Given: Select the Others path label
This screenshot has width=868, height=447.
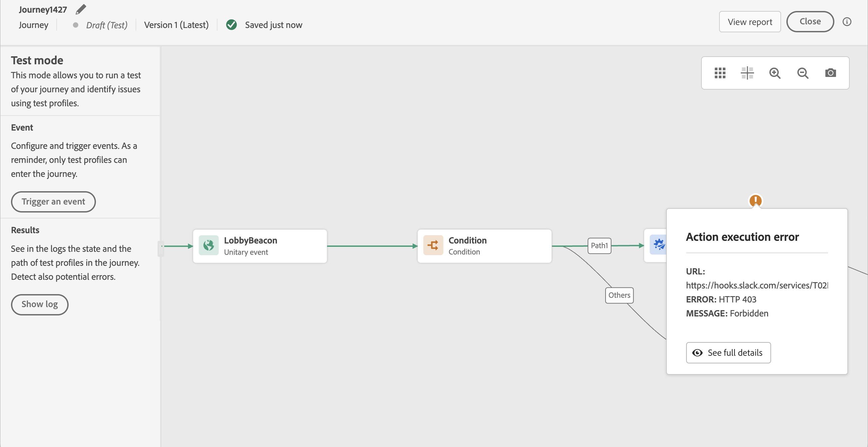Looking at the screenshot, I should point(619,295).
